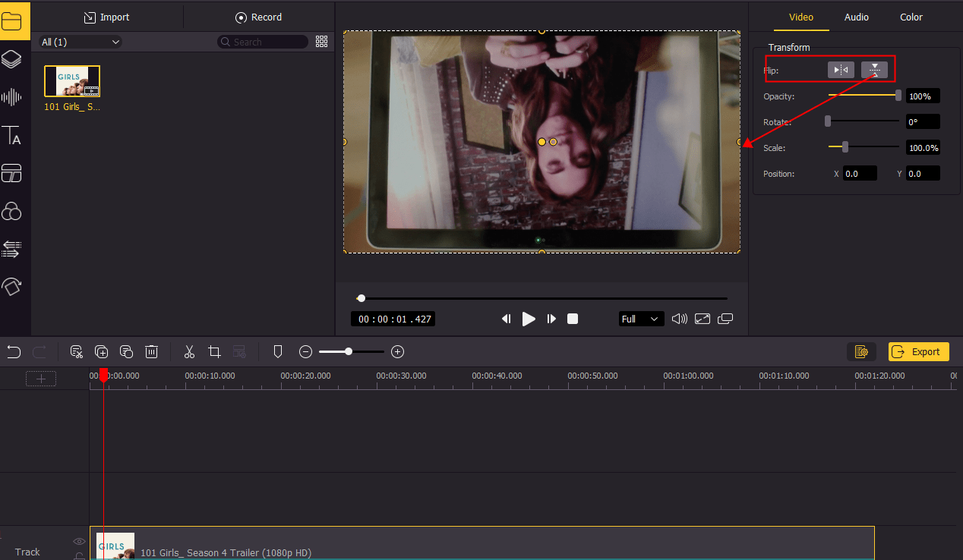Open the Transitions arrows icon in sidebar
Screen dimensions: 963x560
11,249
